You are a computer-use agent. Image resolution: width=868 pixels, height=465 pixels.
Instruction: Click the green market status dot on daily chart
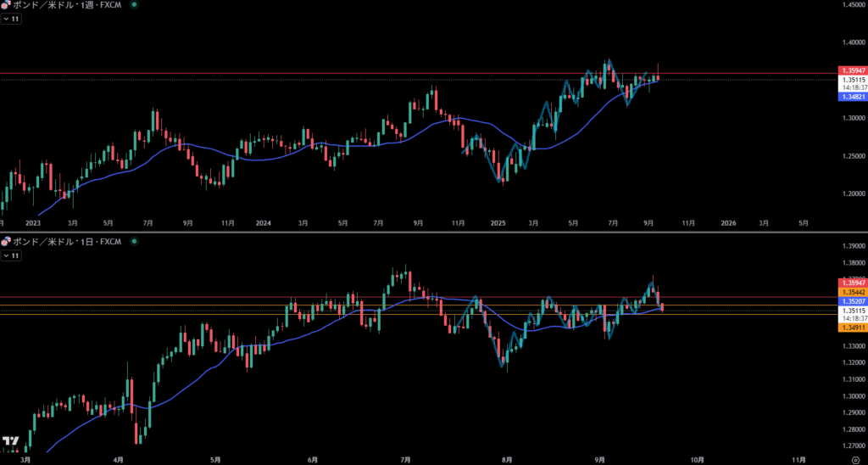pyautogui.click(x=134, y=243)
